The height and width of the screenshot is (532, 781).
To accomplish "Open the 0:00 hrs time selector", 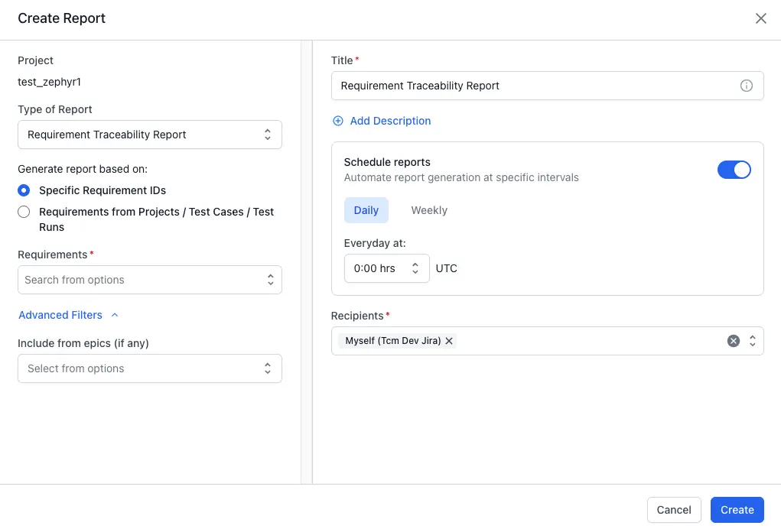I will pyautogui.click(x=386, y=268).
